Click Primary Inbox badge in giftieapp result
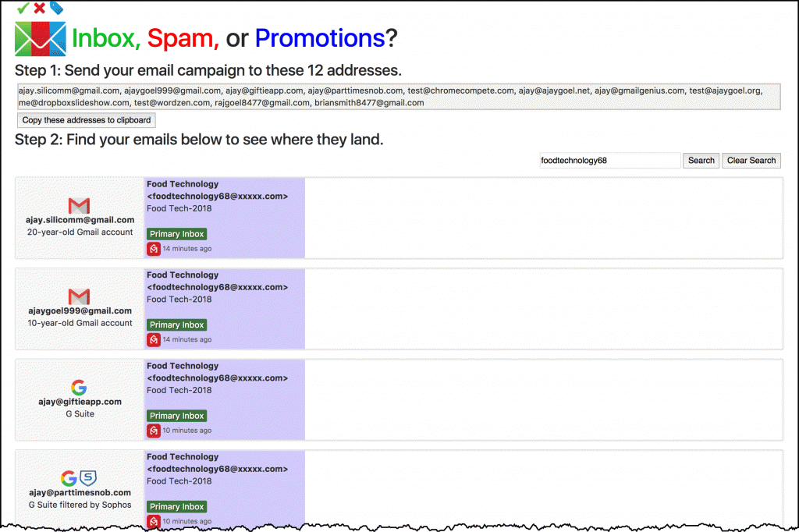This screenshot has width=799, height=532. tap(176, 416)
